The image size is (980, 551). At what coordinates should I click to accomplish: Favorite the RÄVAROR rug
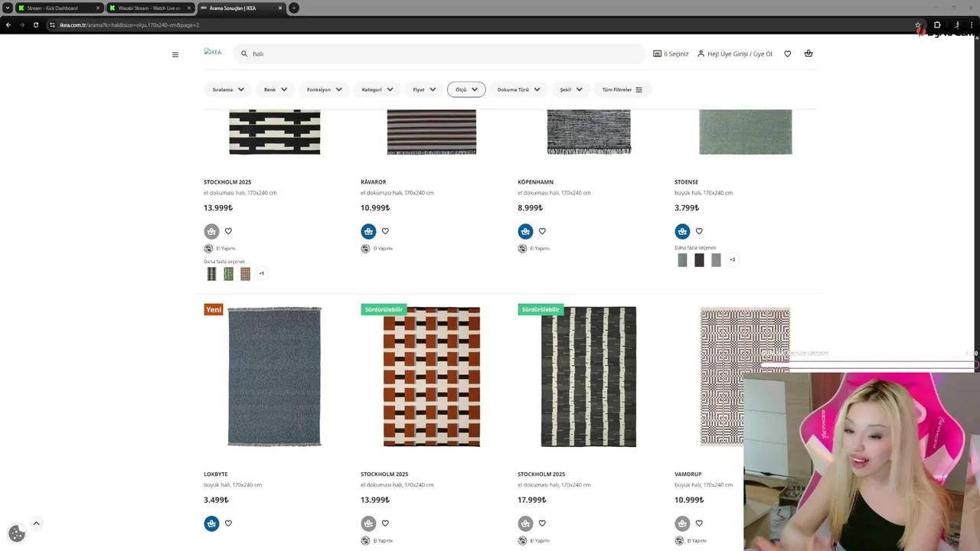[385, 231]
